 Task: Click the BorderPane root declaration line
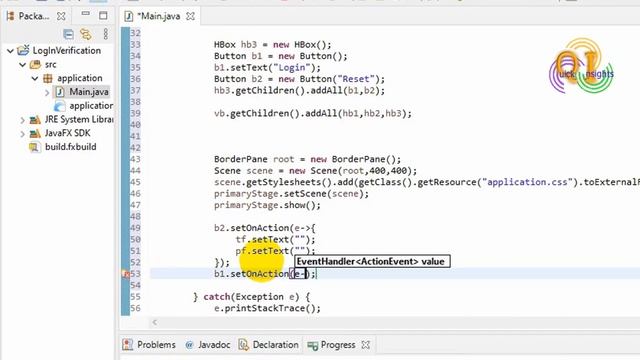[x=307, y=159]
